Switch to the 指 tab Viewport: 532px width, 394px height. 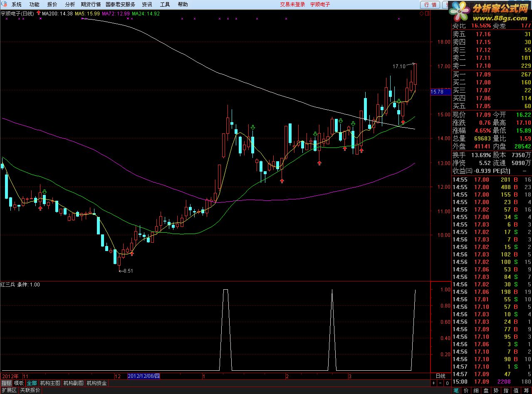[x=506, y=391]
